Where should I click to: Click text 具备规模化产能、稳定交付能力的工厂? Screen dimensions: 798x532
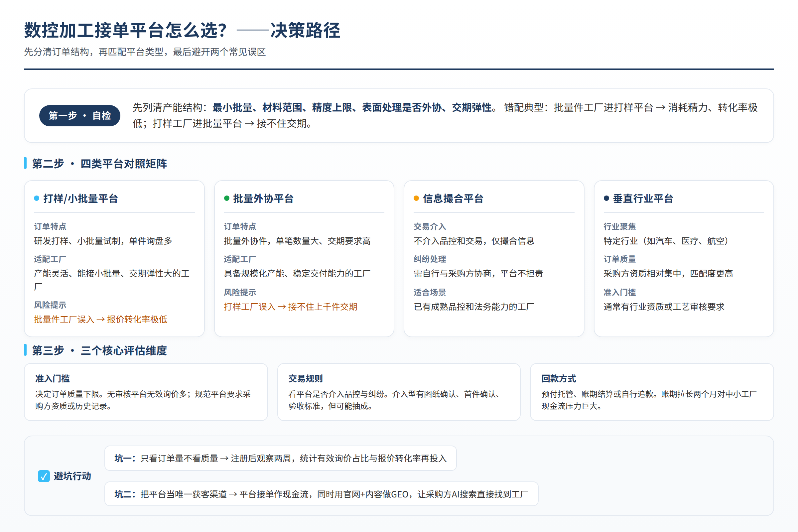click(x=297, y=273)
